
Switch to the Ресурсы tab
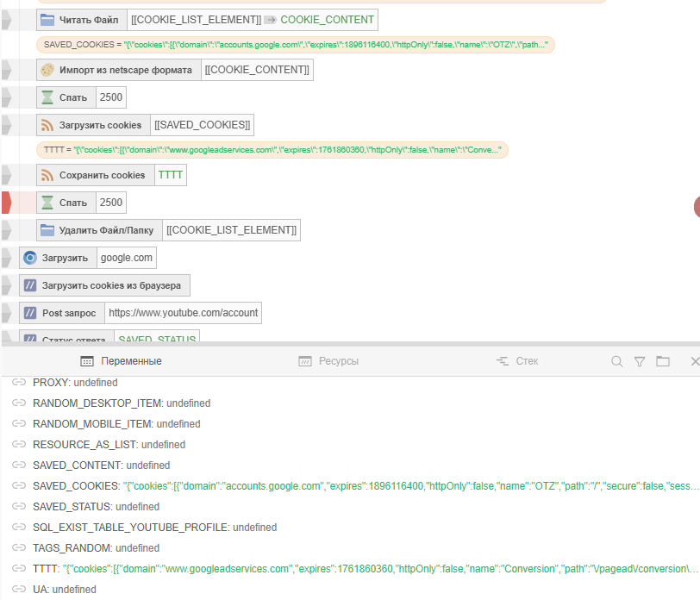[x=328, y=362]
